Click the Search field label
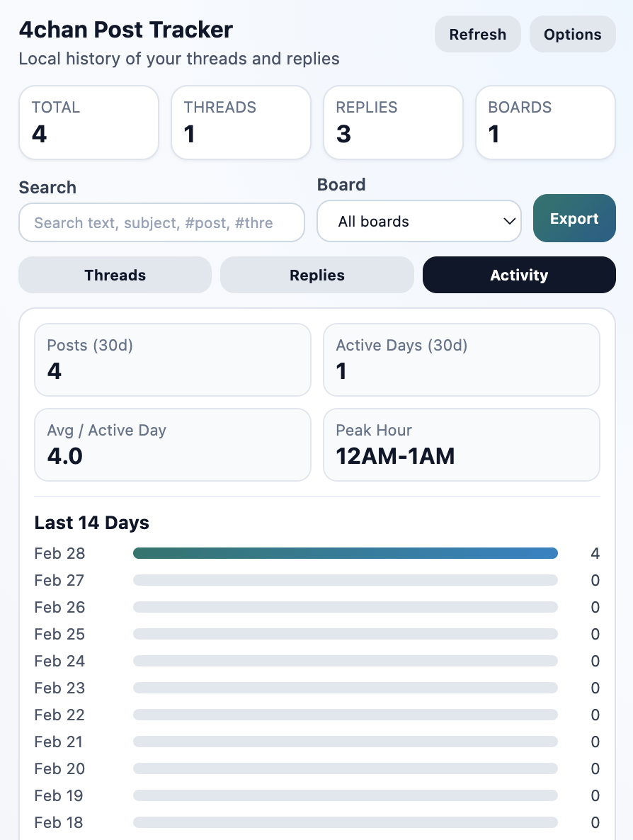Image resolution: width=633 pixels, height=840 pixels. point(47,188)
